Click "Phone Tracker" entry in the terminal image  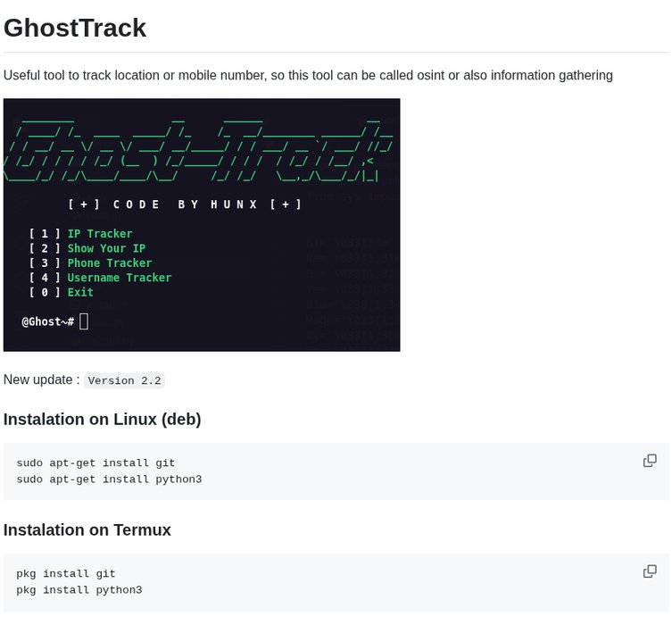110,263
